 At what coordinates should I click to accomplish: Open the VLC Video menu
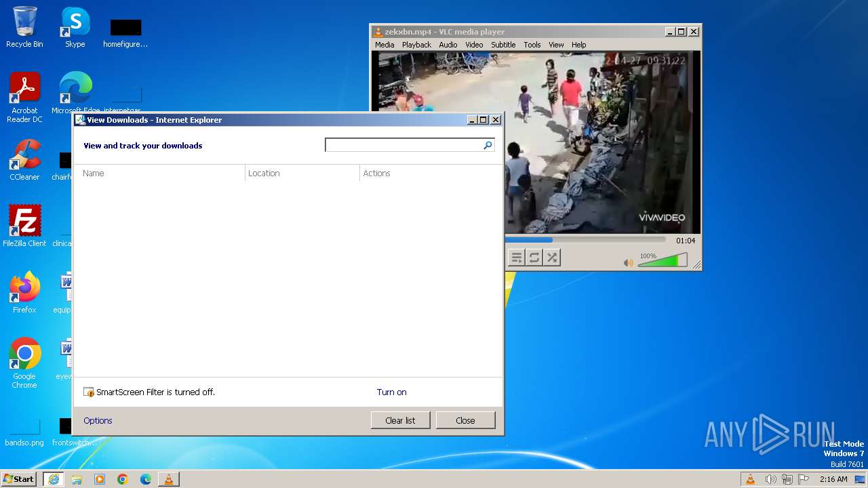pyautogui.click(x=474, y=45)
